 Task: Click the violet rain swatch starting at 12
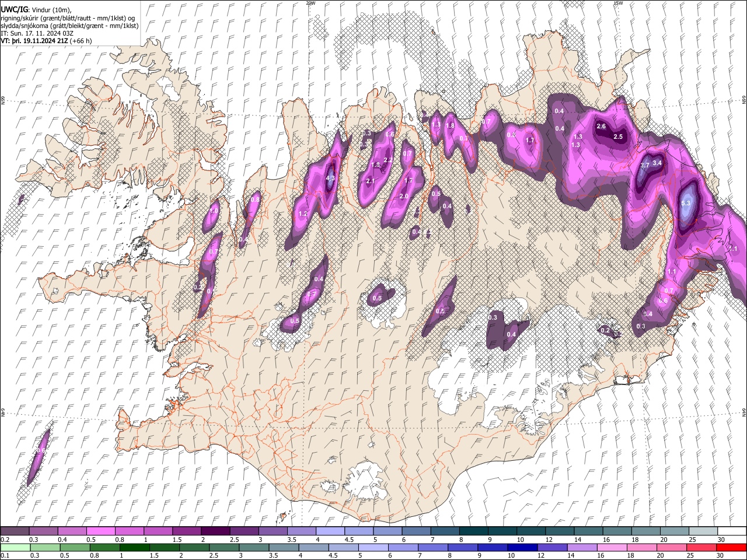point(552,547)
